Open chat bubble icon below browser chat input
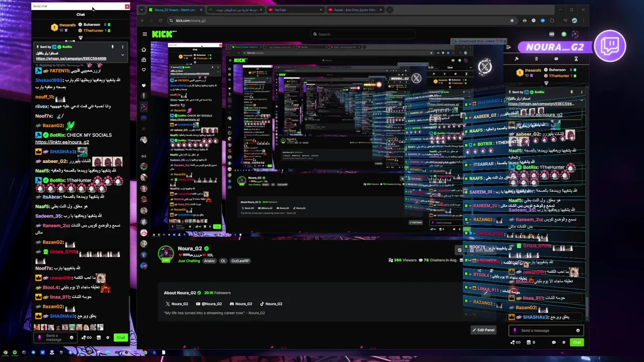644x362 pixels. (554, 342)
